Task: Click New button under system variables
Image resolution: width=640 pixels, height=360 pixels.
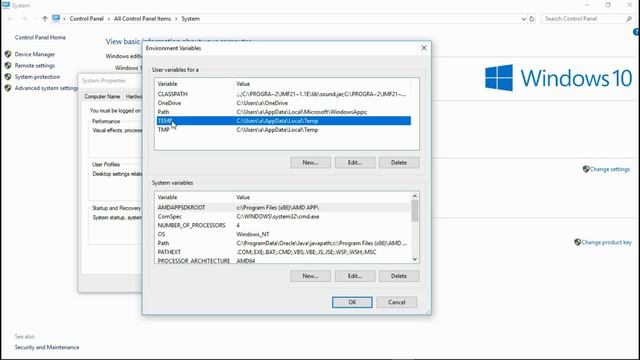Action: point(310,276)
